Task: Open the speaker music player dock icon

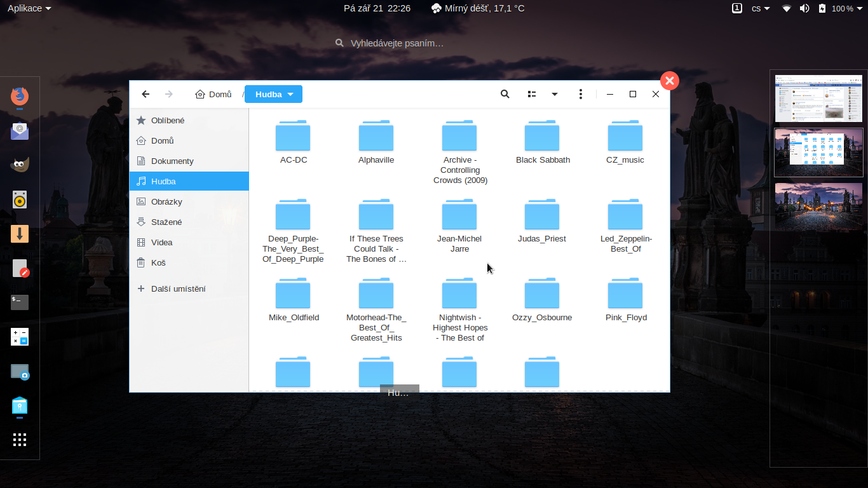Action: [x=20, y=200]
